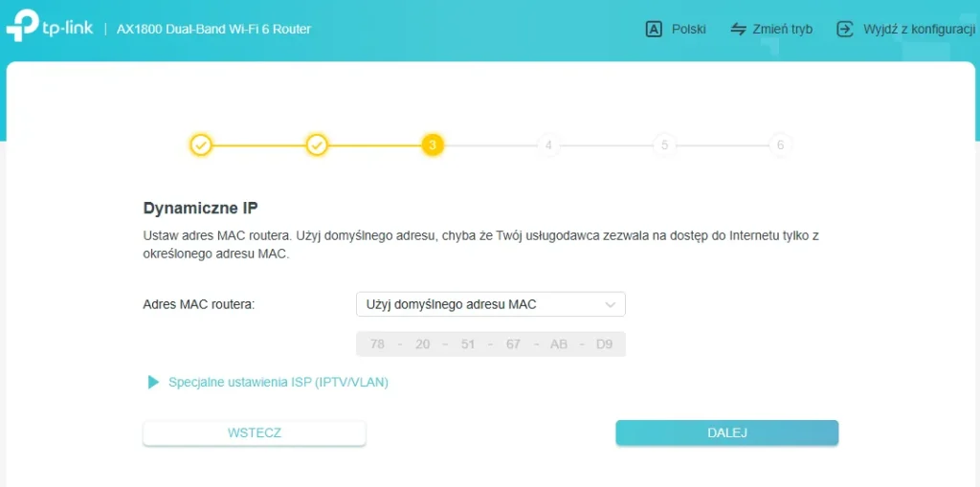Click the second completed step checkmark

[x=317, y=145]
